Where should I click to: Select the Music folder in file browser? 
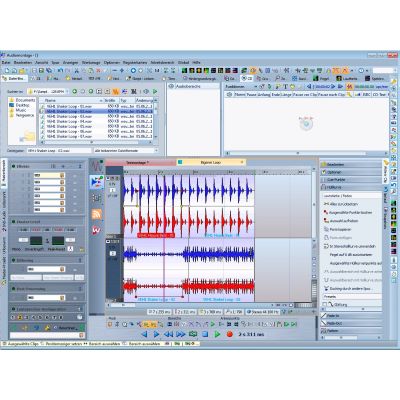pyautogui.click(x=21, y=110)
